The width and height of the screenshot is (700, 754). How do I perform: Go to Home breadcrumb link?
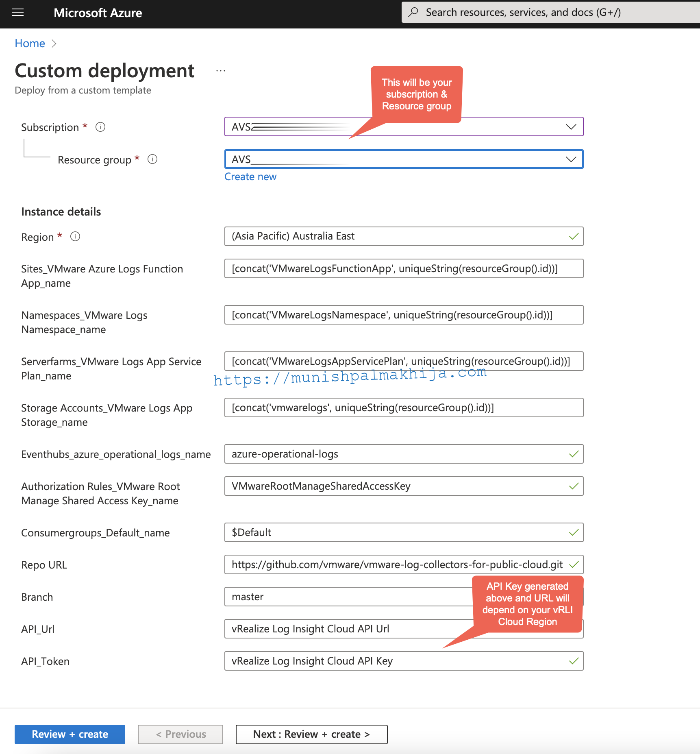pyautogui.click(x=30, y=43)
